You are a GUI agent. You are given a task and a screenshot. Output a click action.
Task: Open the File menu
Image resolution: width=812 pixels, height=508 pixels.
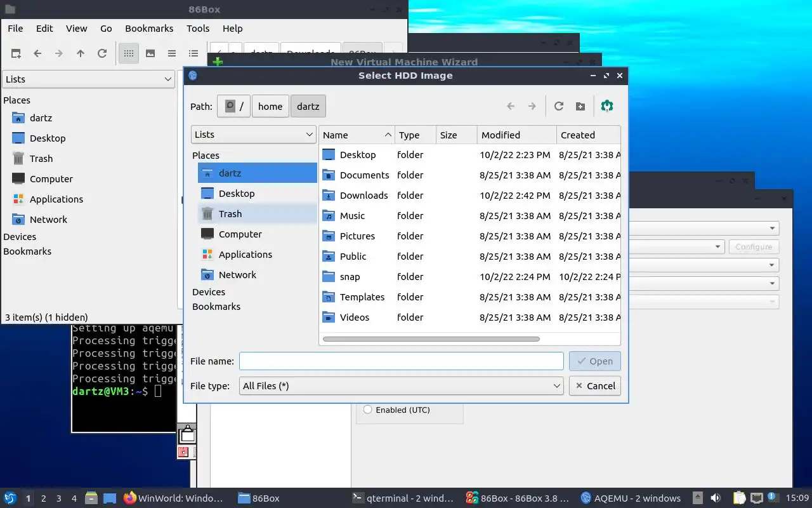[x=15, y=29]
